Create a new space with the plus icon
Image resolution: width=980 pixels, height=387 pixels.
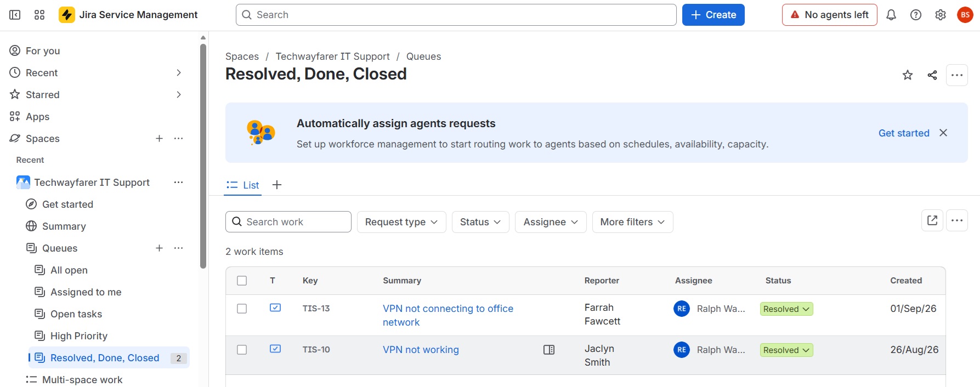coord(159,138)
